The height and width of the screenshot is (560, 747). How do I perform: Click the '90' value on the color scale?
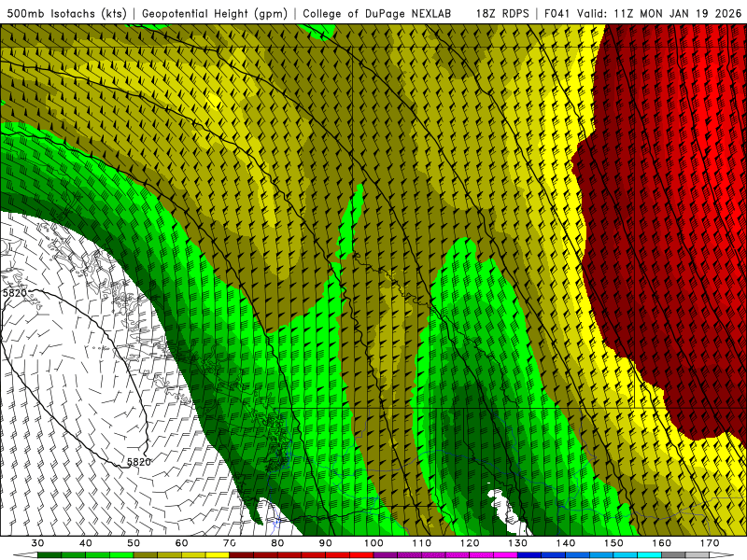coord(326,543)
